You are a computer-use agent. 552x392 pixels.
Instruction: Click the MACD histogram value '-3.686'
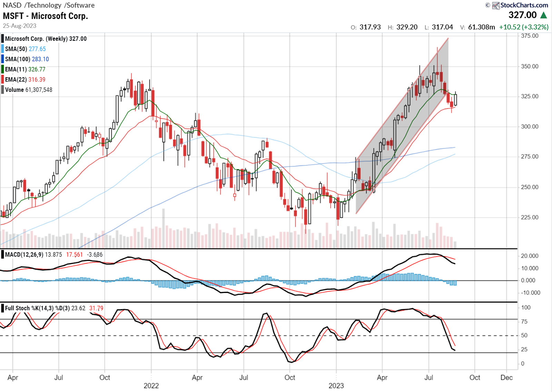[x=95, y=255]
